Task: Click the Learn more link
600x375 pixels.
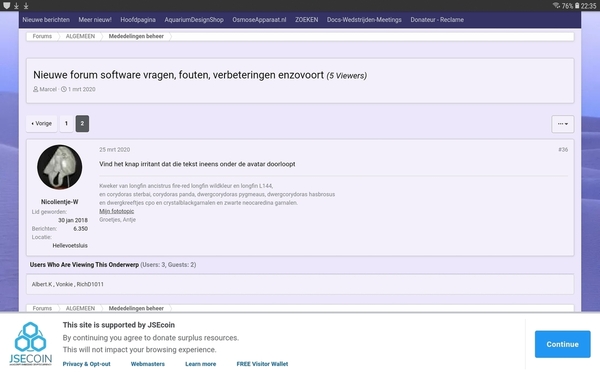Action: 201,364
